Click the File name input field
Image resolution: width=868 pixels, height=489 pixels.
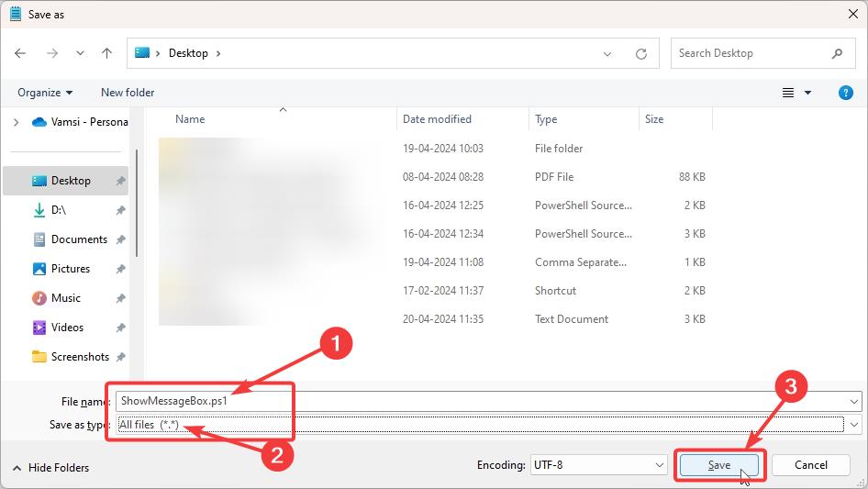[x=481, y=401]
